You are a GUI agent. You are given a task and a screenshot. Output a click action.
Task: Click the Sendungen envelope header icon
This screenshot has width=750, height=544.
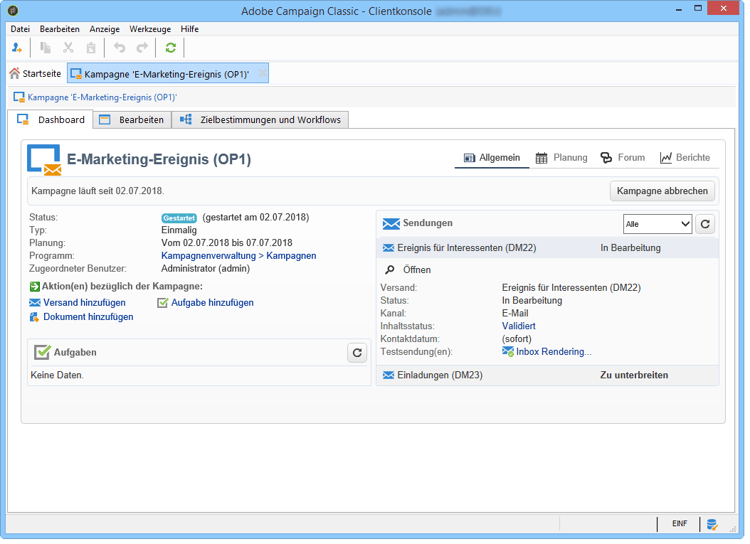[x=391, y=224]
